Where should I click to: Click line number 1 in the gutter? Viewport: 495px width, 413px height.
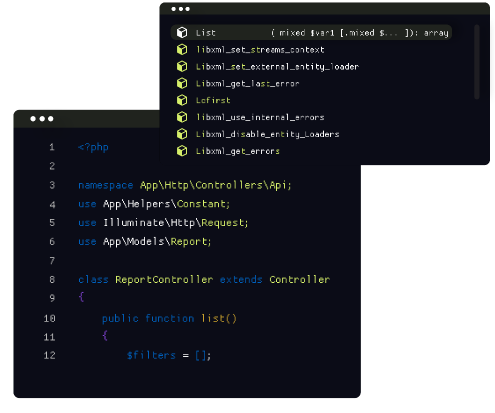[52, 147]
